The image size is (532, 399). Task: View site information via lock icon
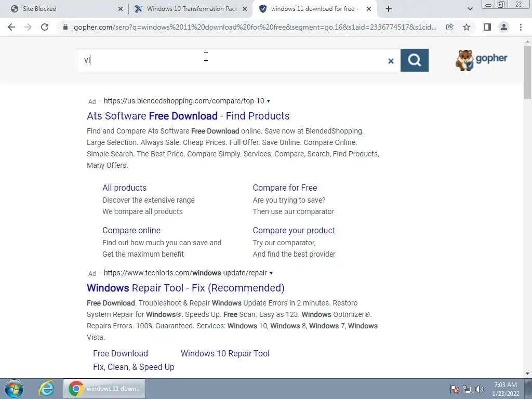(65, 27)
